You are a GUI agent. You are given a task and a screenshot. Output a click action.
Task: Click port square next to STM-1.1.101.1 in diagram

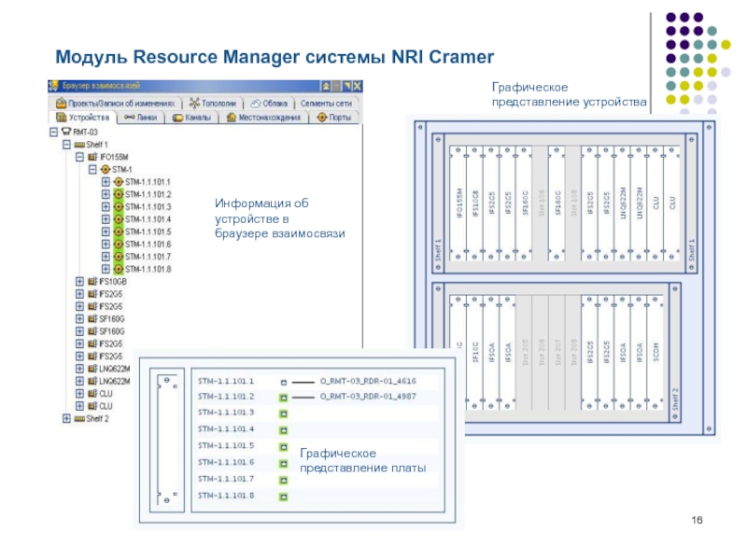(x=283, y=382)
